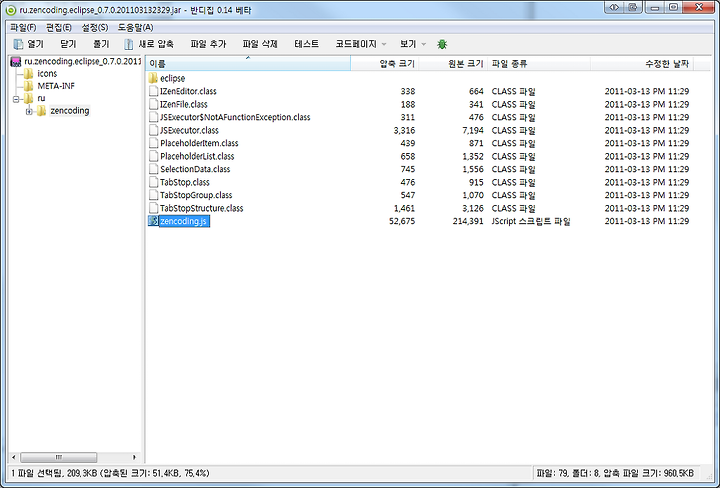Click the 214,391 original size value

467,221
